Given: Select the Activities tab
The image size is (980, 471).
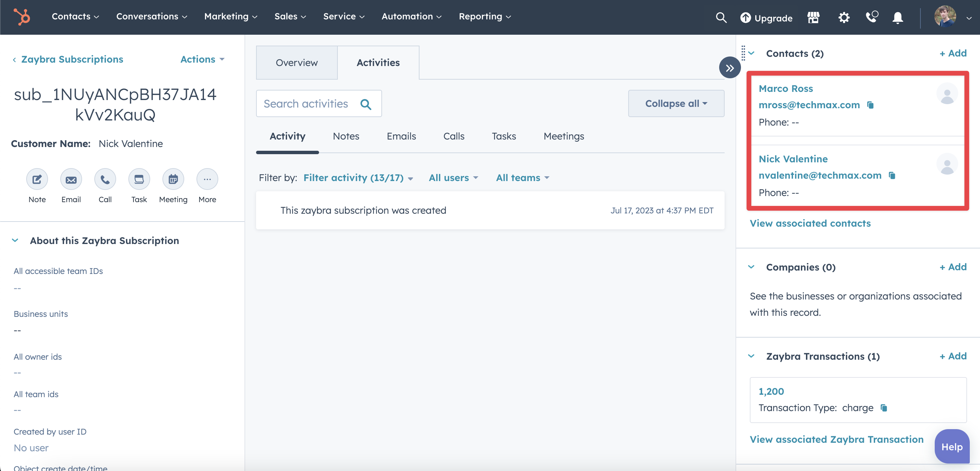Looking at the screenshot, I should pos(378,63).
